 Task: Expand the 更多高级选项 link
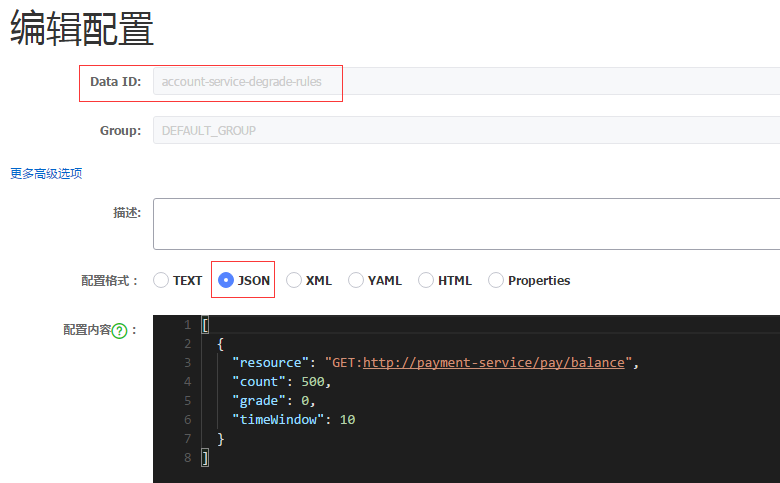click(x=46, y=174)
